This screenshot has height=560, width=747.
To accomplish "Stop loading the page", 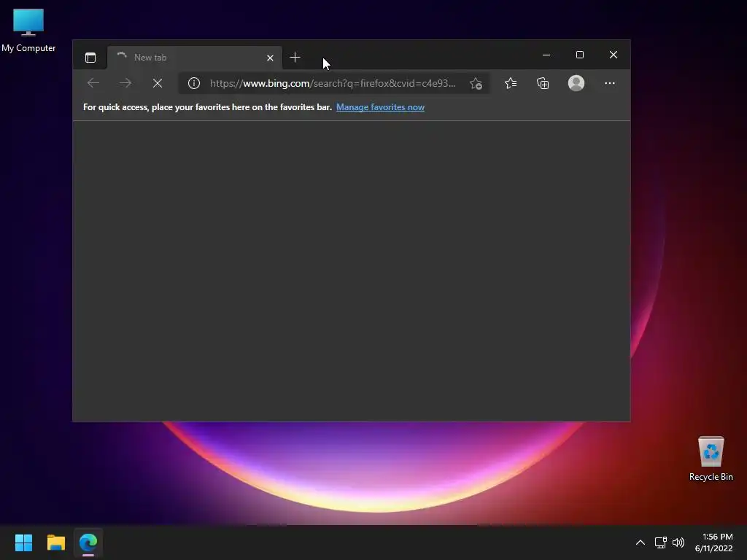I will tap(158, 83).
